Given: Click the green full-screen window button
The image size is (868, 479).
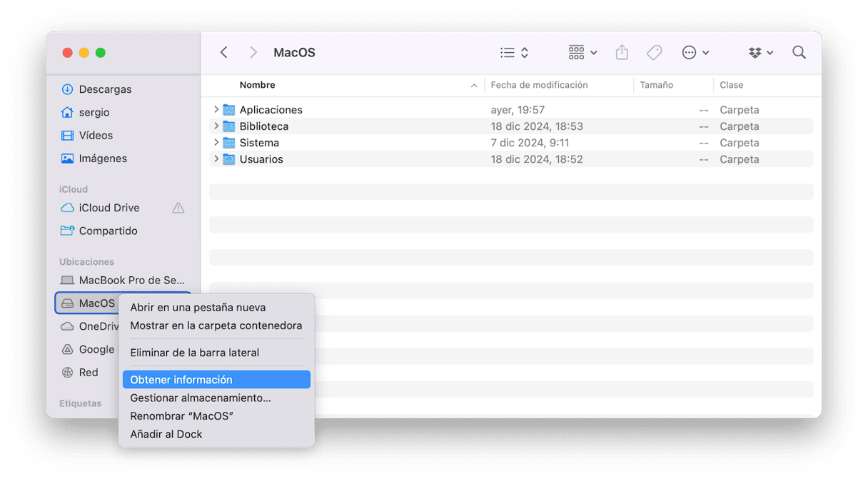Looking at the screenshot, I should (x=101, y=53).
